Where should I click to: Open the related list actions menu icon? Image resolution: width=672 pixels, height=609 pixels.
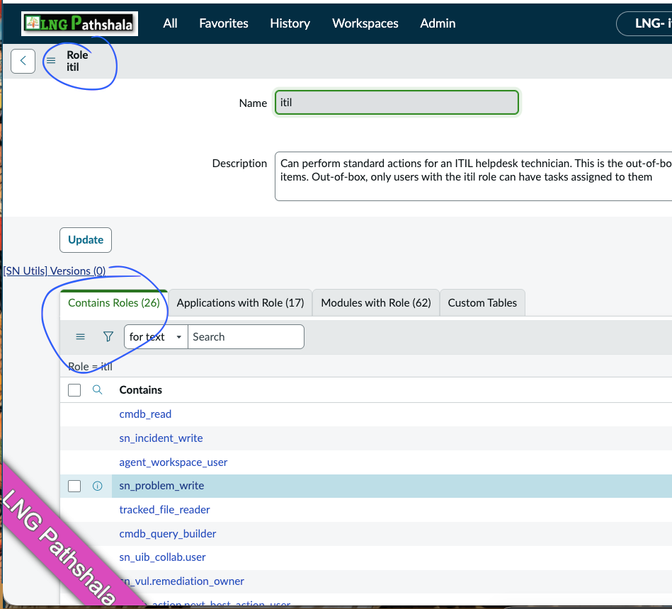tap(80, 337)
